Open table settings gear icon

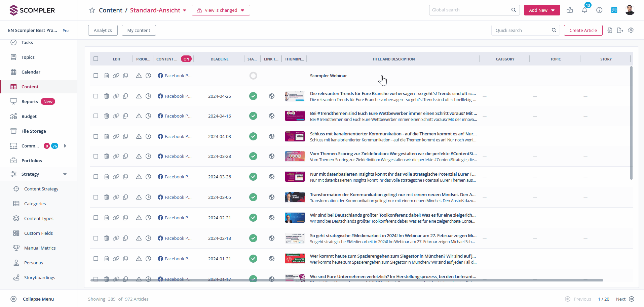tap(631, 30)
